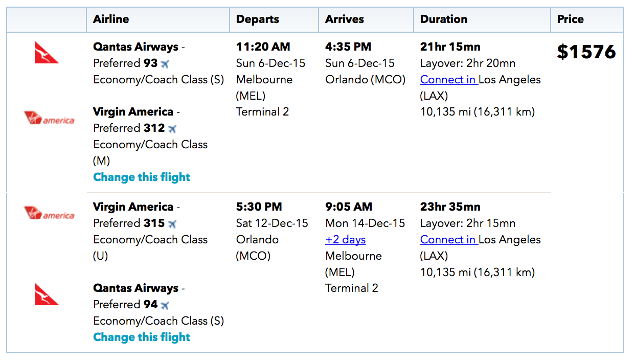Change the return Orlando to Melbourne flight

142,337
